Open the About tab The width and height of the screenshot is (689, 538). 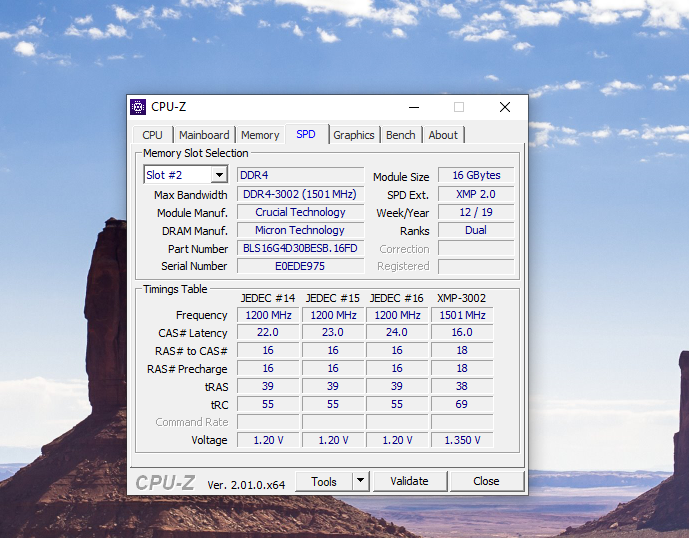[x=443, y=135]
